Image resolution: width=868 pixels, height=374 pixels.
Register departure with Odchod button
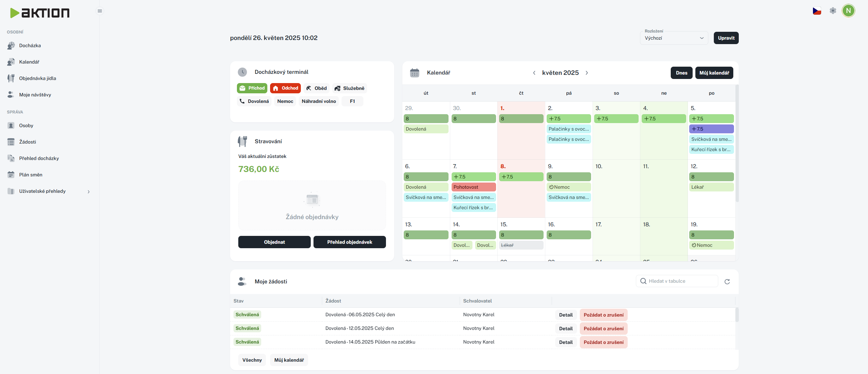[285, 88]
